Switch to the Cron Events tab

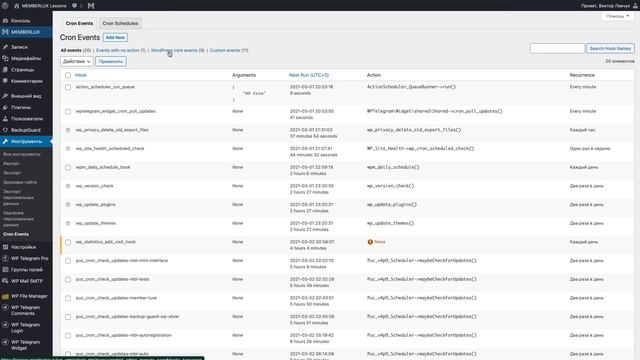tap(79, 23)
